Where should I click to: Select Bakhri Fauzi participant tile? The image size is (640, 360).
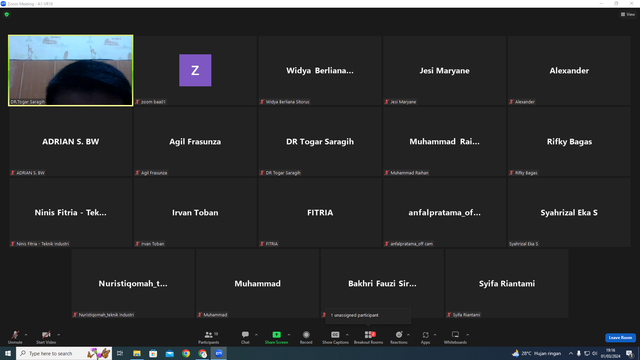382,283
